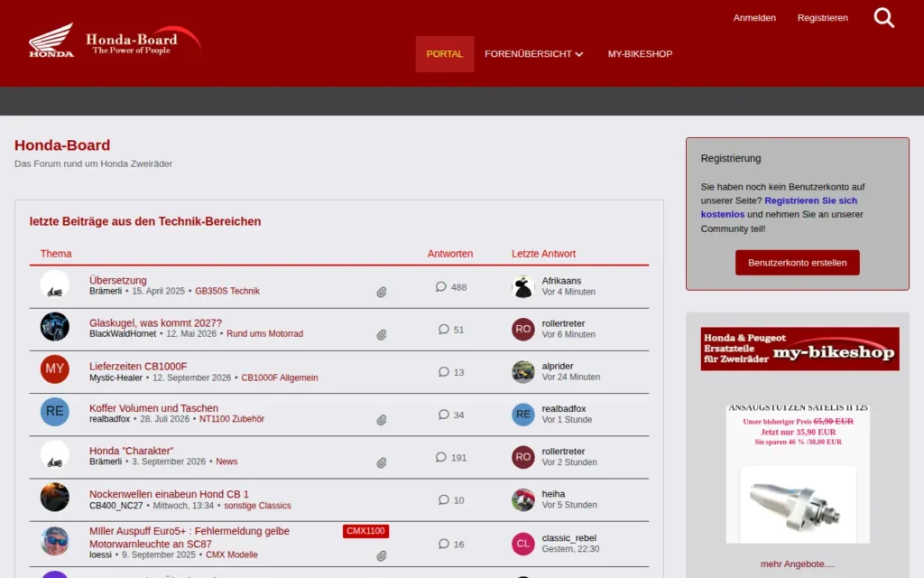This screenshot has width=924, height=578.
Task: Open classic_rebel's profile name link
Action: pos(569,538)
